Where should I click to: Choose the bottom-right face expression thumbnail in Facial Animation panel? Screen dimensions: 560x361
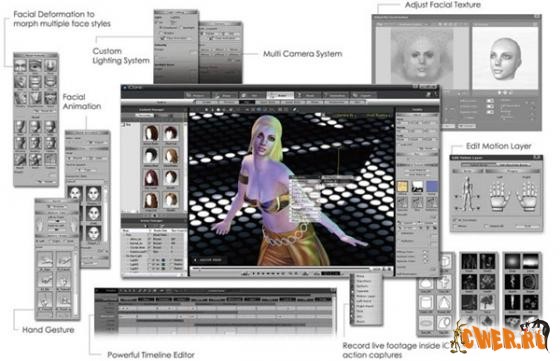click(x=93, y=233)
